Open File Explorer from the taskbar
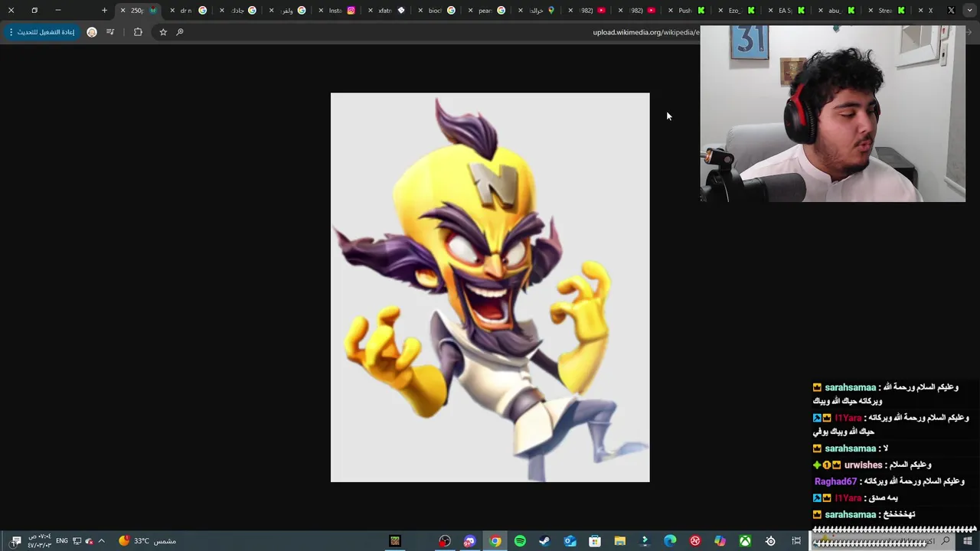980x551 pixels. (619, 541)
